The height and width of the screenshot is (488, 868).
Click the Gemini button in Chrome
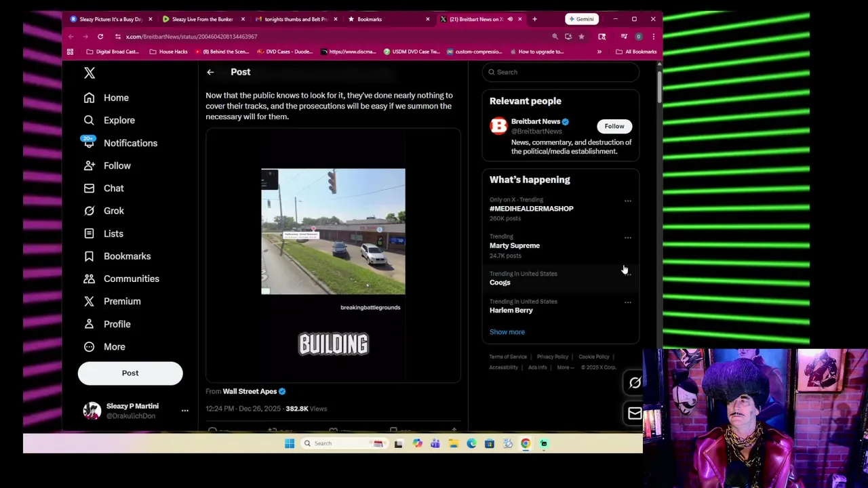pyautogui.click(x=582, y=19)
